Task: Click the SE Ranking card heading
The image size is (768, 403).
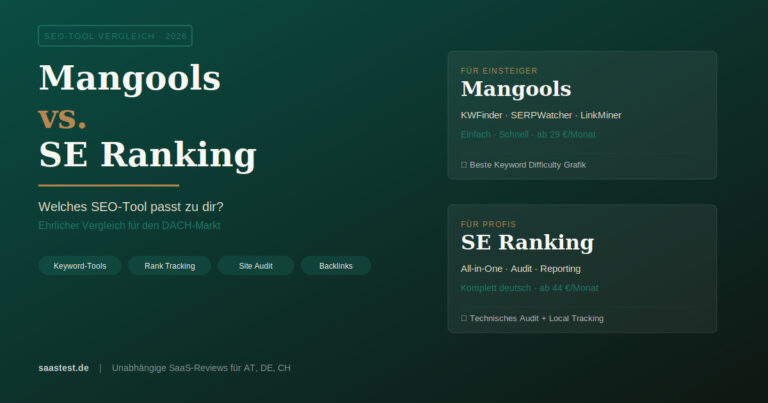Action: tap(527, 242)
